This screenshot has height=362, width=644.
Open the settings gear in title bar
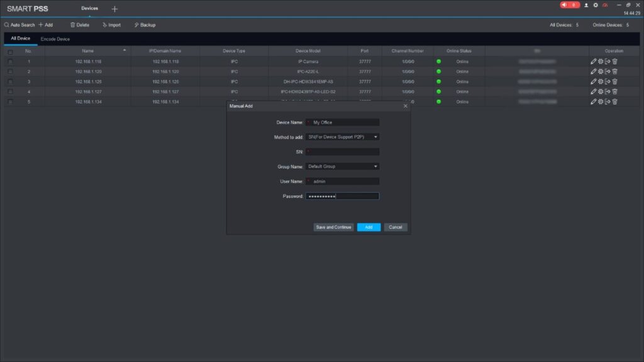click(x=596, y=5)
